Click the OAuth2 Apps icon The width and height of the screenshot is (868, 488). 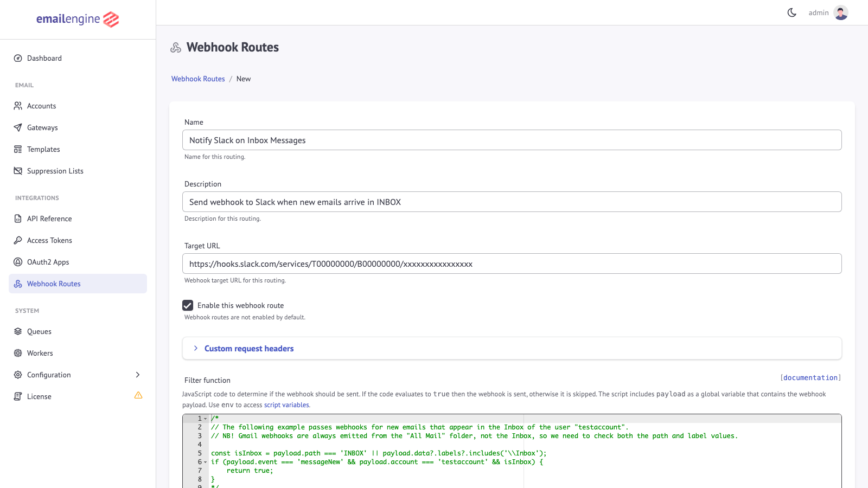click(x=18, y=262)
